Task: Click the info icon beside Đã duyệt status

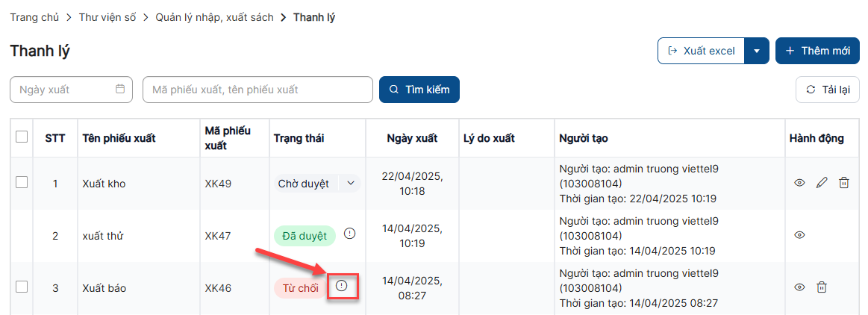Action: tap(349, 234)
